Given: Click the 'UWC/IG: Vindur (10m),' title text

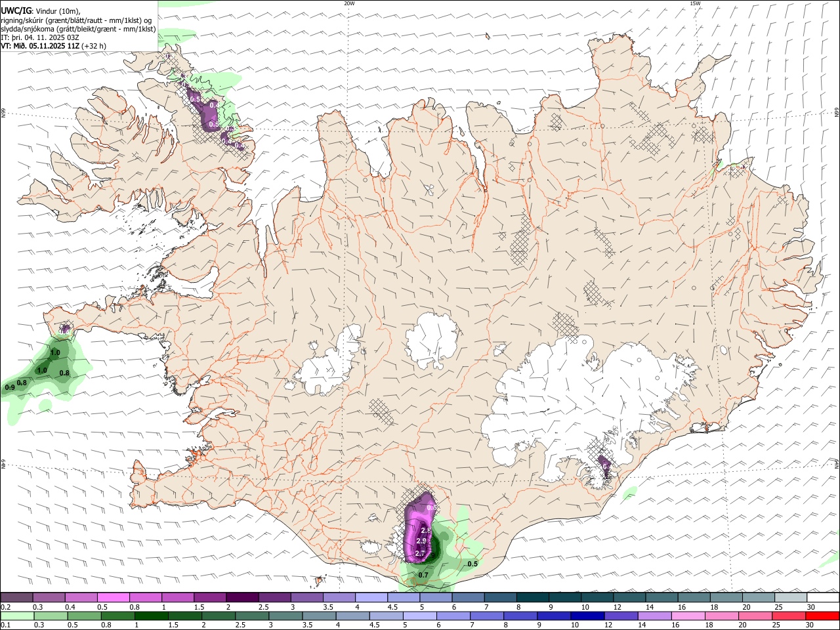Looking at the screenshot, I should tap(41, 11).
